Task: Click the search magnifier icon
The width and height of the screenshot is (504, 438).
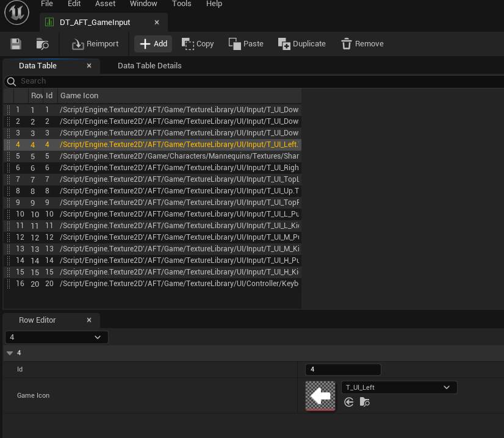Action: [11, 81]
